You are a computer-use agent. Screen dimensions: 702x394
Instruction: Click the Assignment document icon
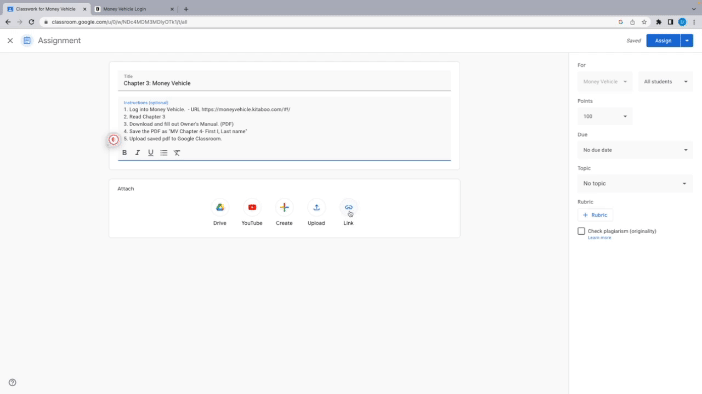[x=27, y=41]
